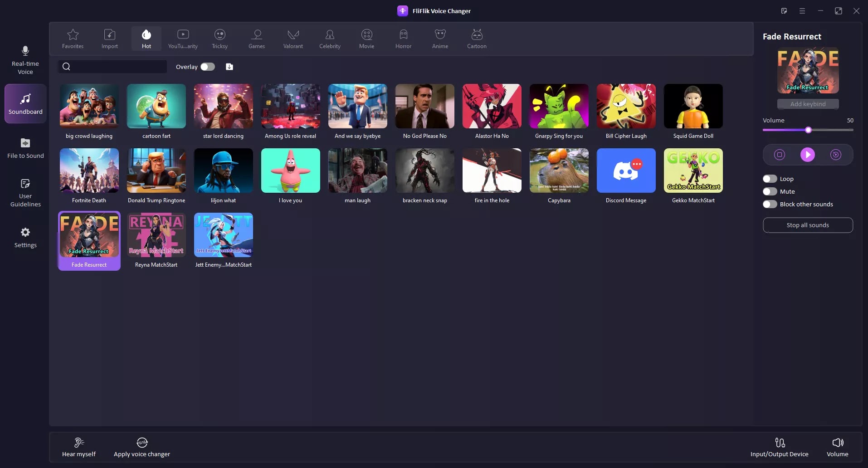Image resolution: width=868 pixels, height=468 pixels.
Task: Click the Stop all sounds button
Action: coord(807,225)
